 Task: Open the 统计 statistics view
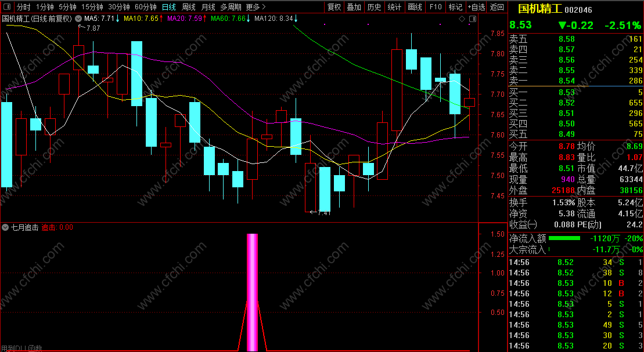pyautogui.click(x=394, y=7)
